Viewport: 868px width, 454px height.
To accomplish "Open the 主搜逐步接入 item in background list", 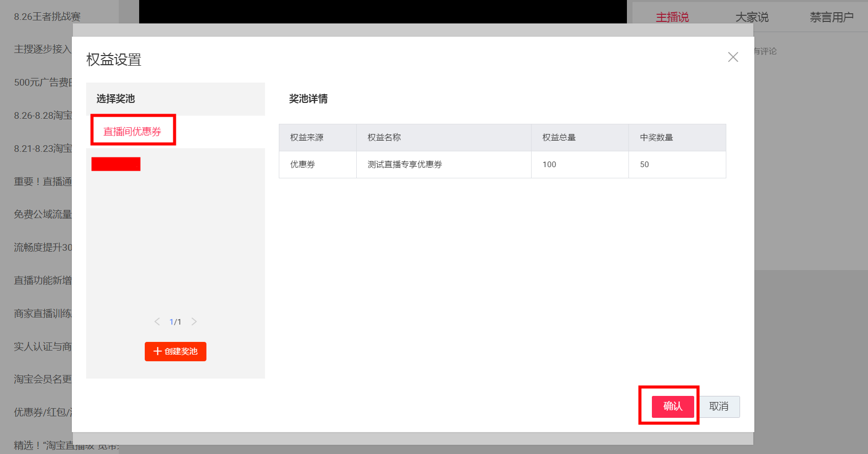I will click(x=43, y=49).
